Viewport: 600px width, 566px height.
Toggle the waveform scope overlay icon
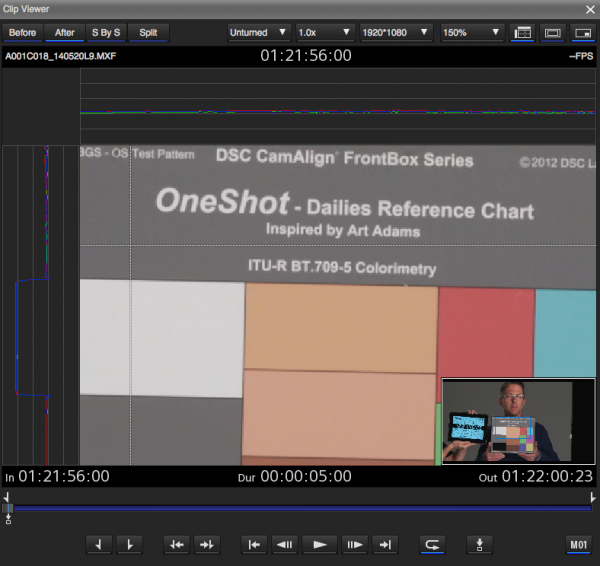pyautogui.click(x=522, y=33)
